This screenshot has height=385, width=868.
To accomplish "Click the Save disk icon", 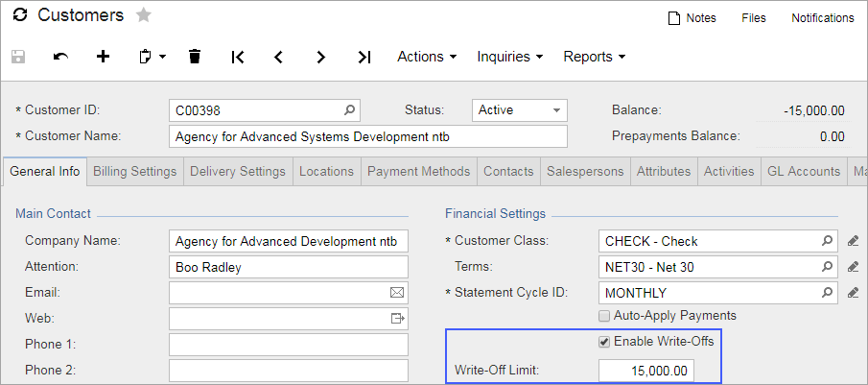I will 18,57.
